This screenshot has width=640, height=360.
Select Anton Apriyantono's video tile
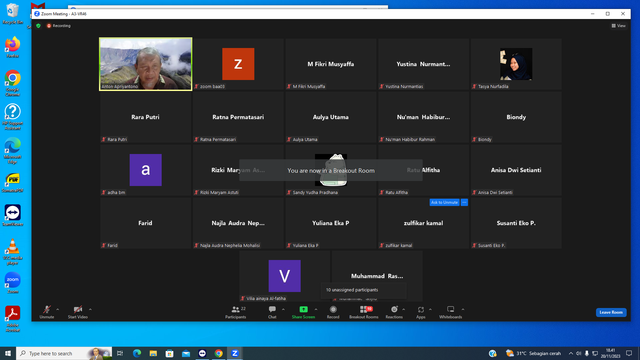click(146, 64)
